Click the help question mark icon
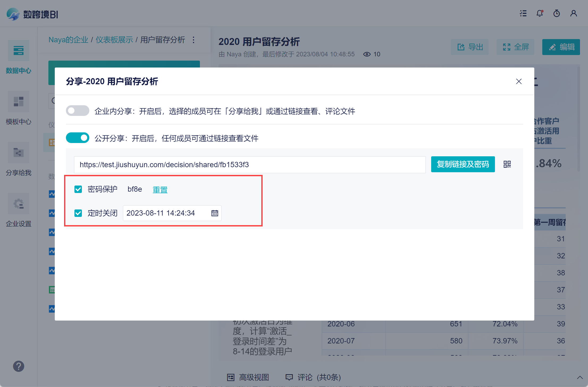588x387 pixels. (x=19, y=366)
